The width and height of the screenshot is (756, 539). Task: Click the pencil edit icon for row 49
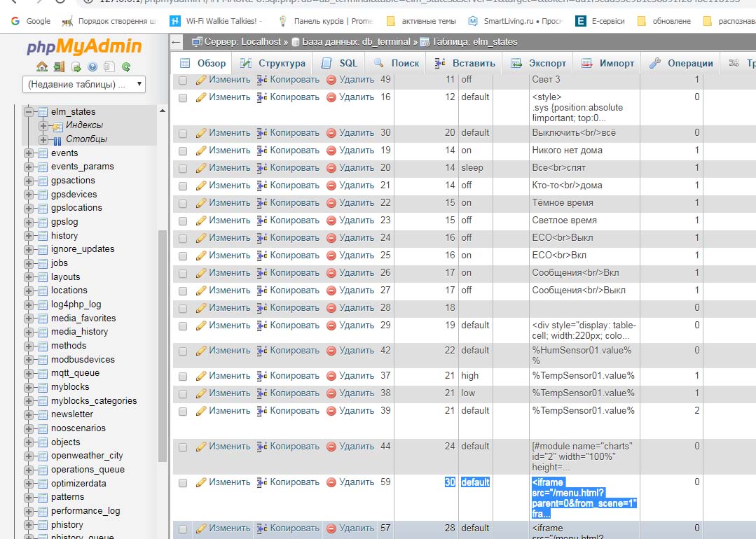tap(201, 80)
